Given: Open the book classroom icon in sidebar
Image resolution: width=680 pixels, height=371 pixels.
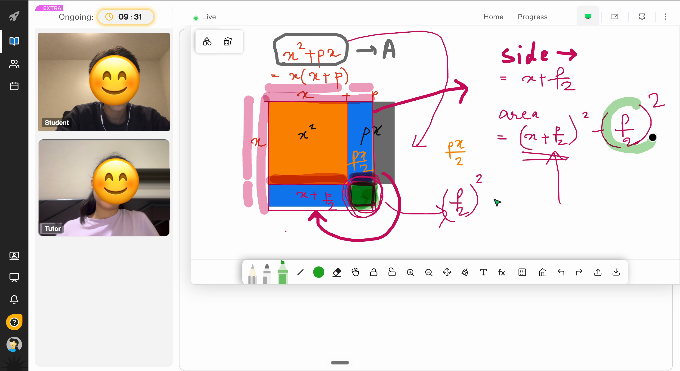Looking at the screenshot, I should click(14, 41).
